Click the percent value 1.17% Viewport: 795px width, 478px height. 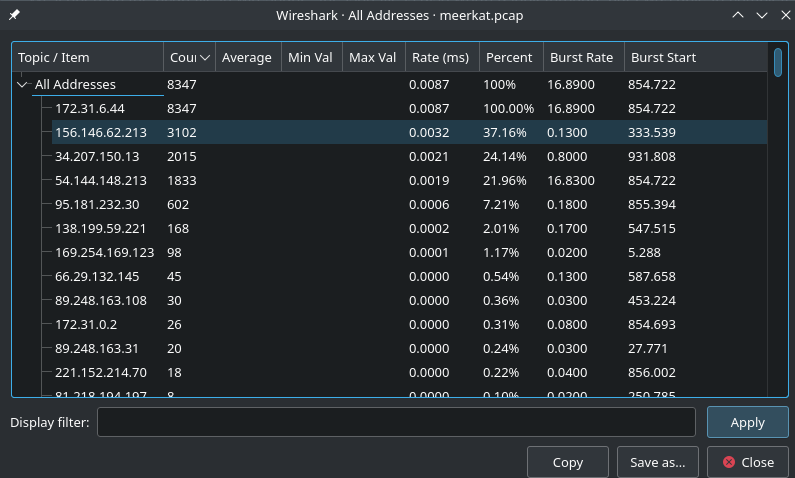(501, 252)
